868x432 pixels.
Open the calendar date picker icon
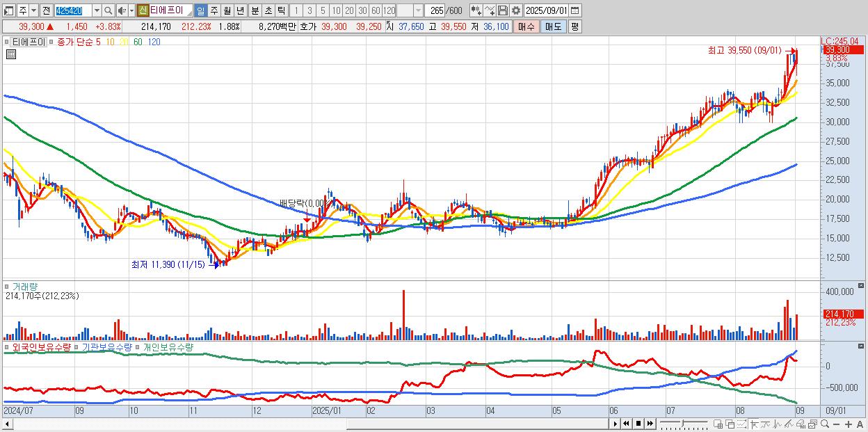[x=574, y=10]
